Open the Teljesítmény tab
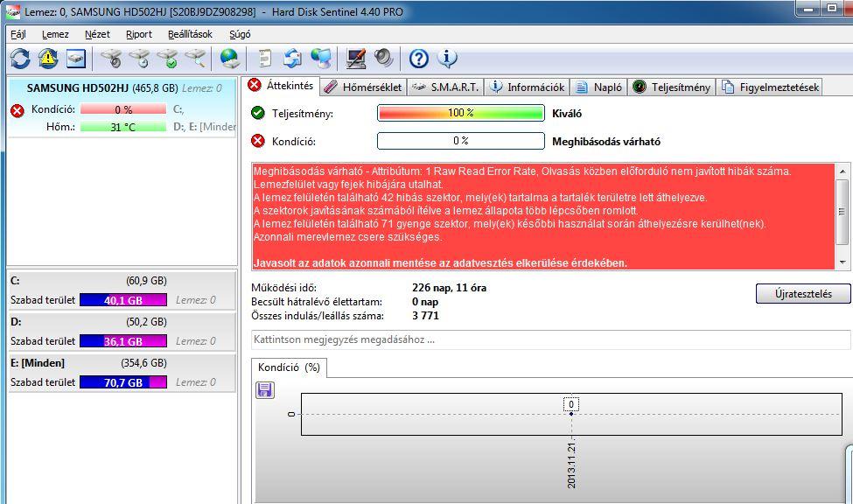This screenshot has height=504, width=853. coord(672,87)
